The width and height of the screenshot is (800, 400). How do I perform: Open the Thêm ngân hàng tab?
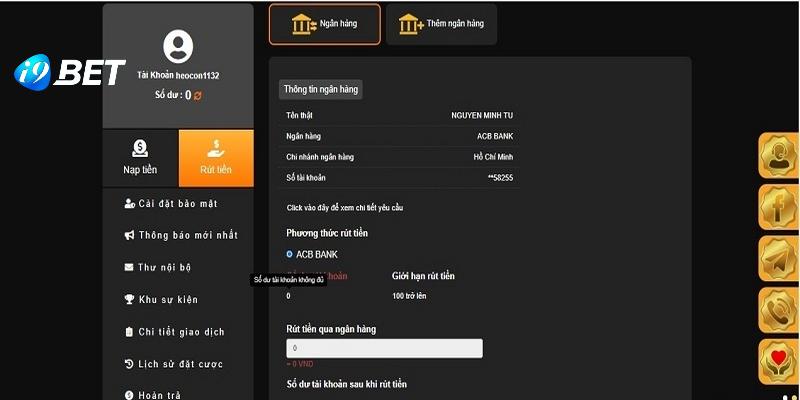[x=441, y=24]
